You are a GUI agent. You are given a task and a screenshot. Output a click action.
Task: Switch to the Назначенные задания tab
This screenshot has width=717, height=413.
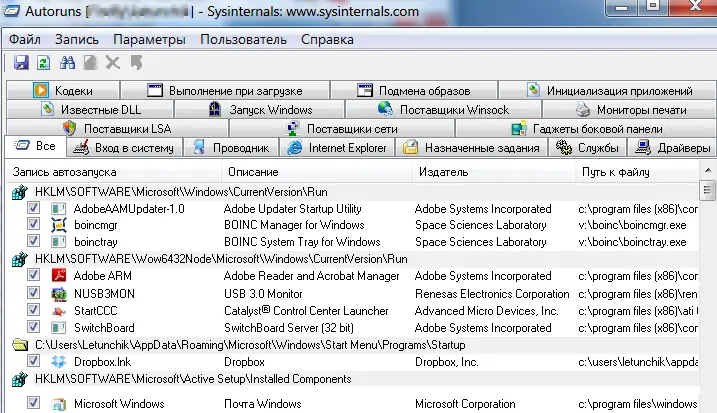tap(471, 148)
